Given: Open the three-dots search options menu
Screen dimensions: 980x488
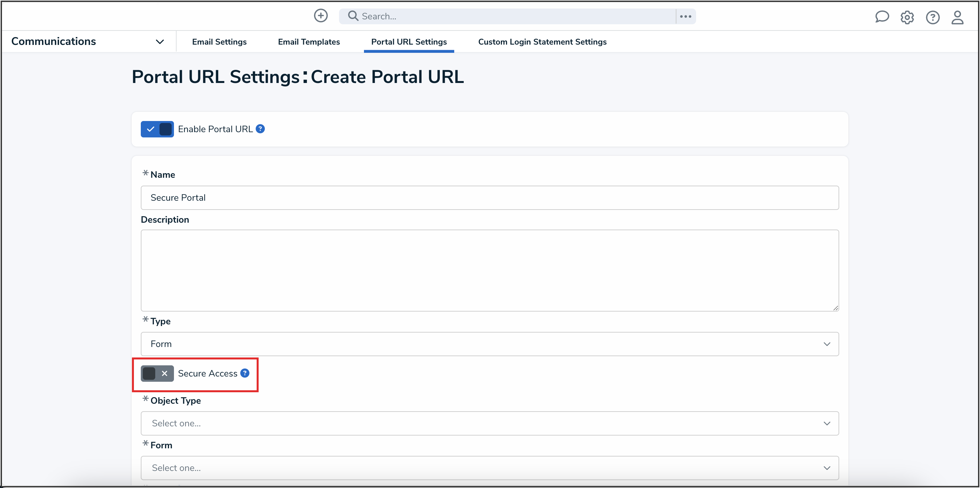Looking at the screenshot, I should coord(686,16).
